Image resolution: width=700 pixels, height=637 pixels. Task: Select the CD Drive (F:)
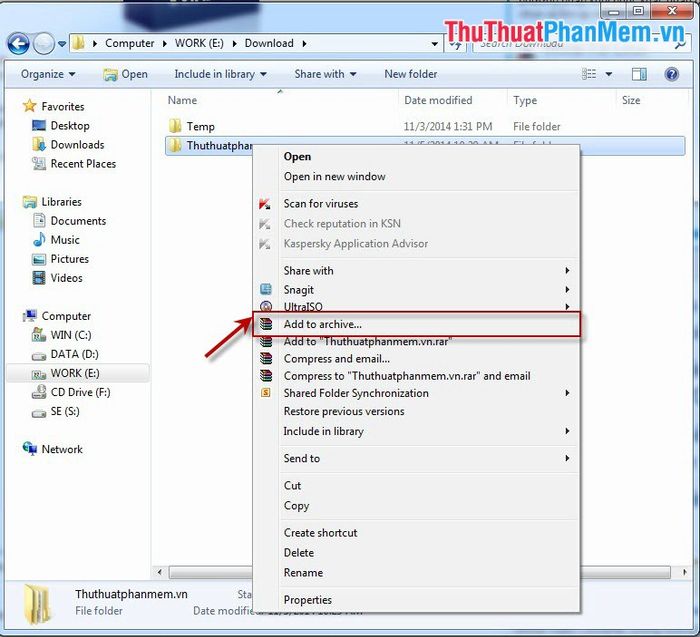[80, 392]
